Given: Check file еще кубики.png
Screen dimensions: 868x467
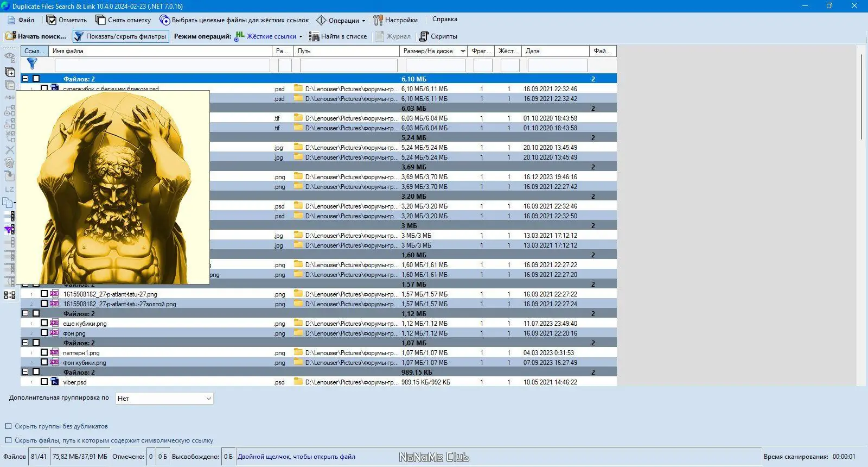Looking at the screenshot, I should click(44, 323).
